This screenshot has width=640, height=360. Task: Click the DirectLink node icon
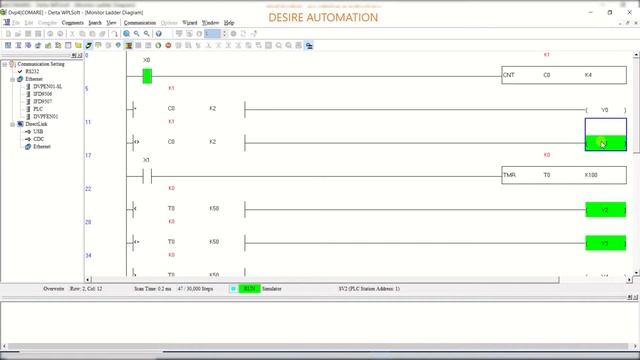pyautogui.click(x=20, y=124)
